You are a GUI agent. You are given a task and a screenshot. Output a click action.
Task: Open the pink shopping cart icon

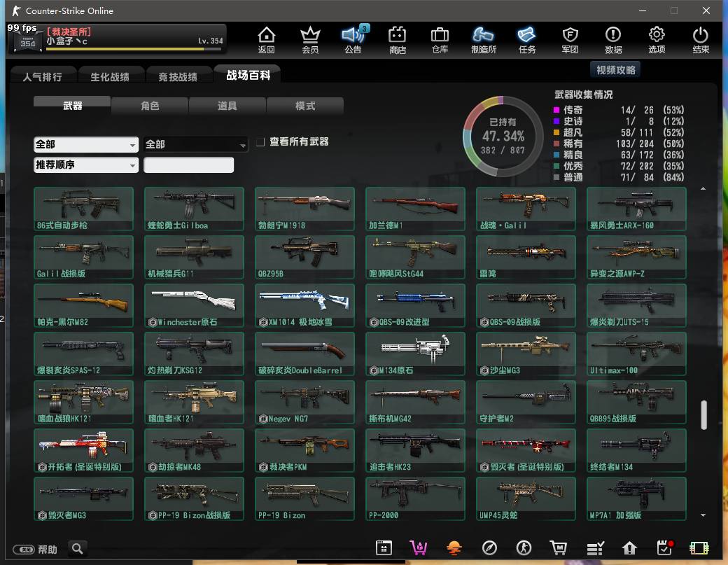419,548
